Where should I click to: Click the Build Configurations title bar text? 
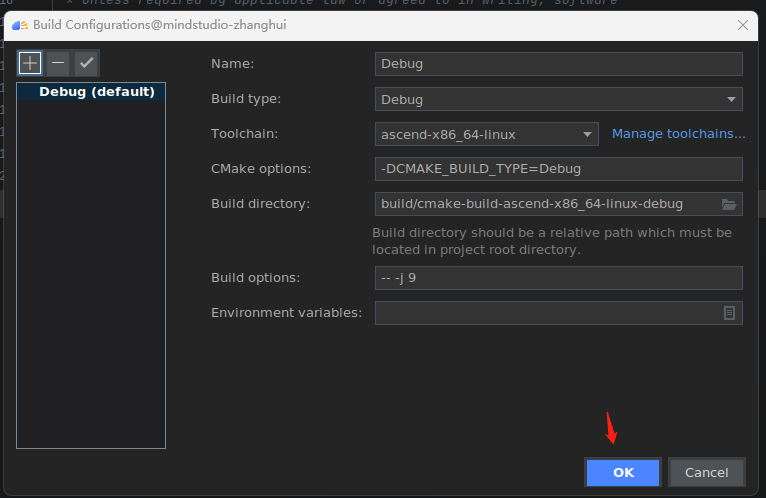160,24
